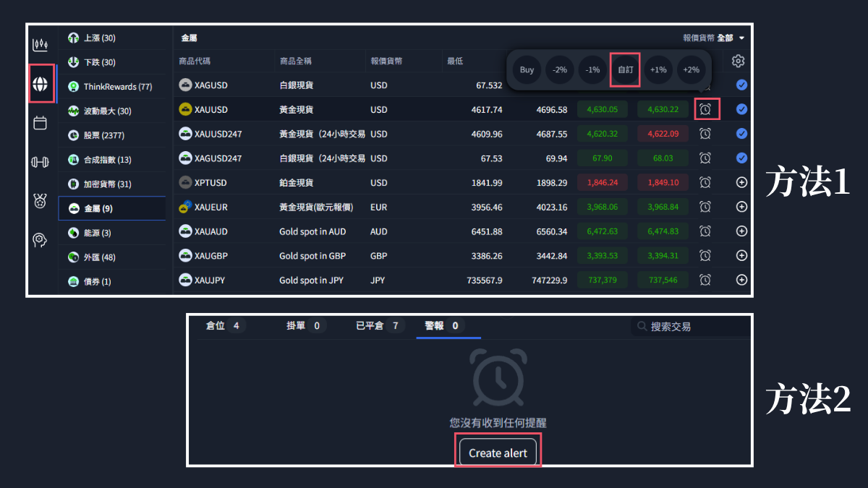Click XPTUSD sell price 1,846.24
The width and height of the screenshot is (868, 488).
tap(603, 183)
